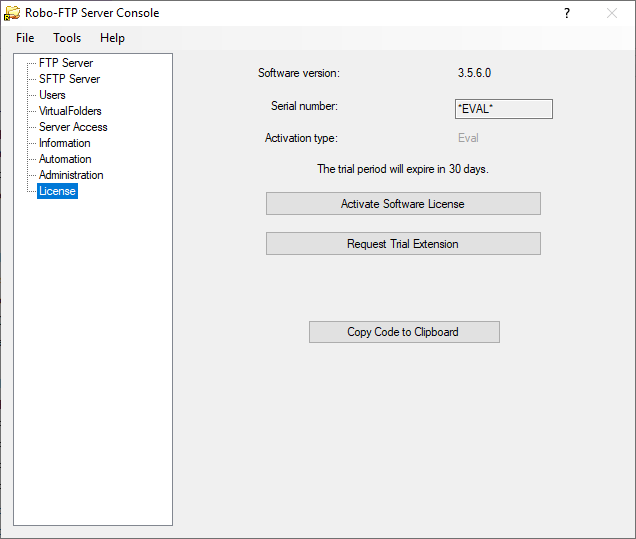Click the Activation type label
636x539 pixels.
[x=301, y=138]
